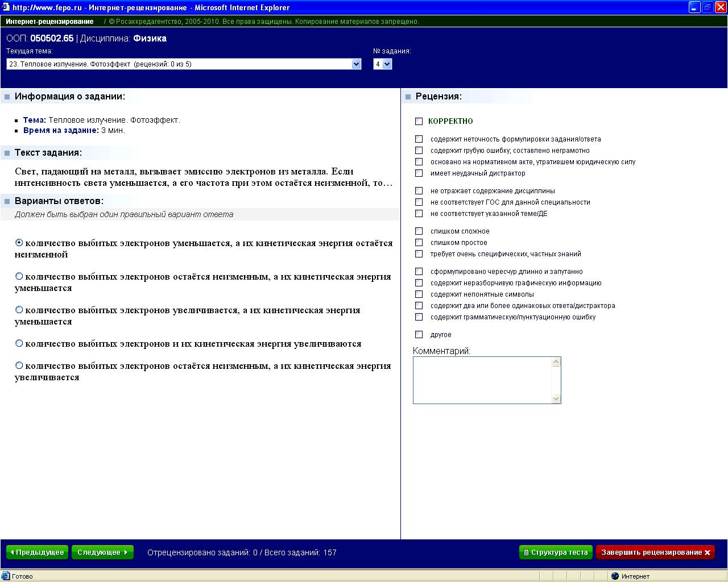
Task: Click 'Тема: Тепловое излучение. Фотоэффект.' line
Action: click(x=101, y=120)
